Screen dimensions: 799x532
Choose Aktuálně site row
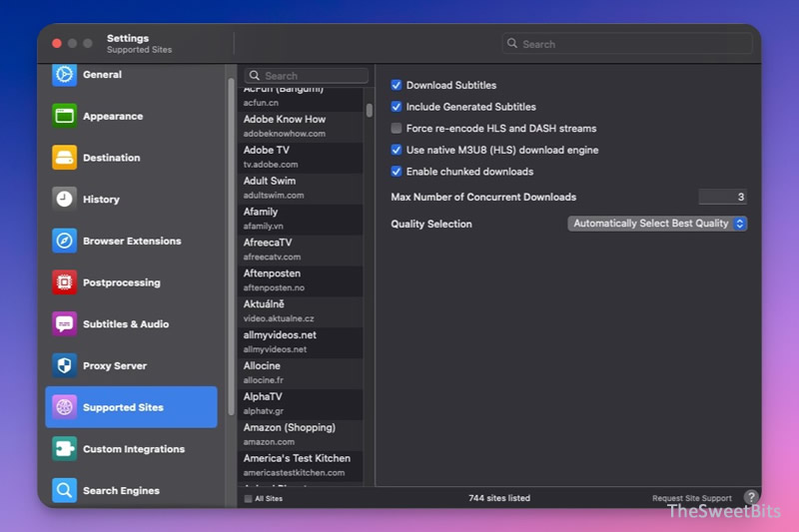[x=301, y=311]
